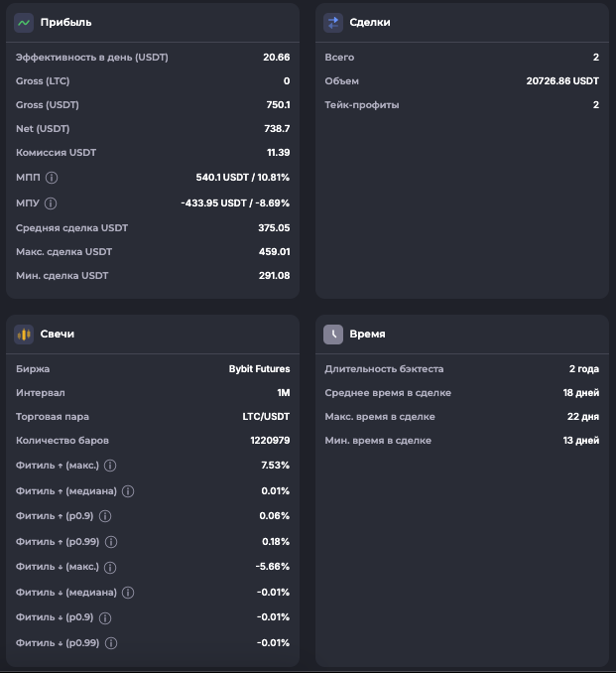
Task: Click the Количество баров value 1220979
Action: tap(270, 441)
